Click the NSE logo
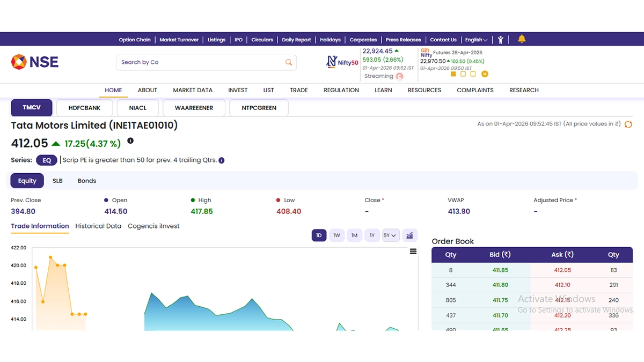 (35, 62)
